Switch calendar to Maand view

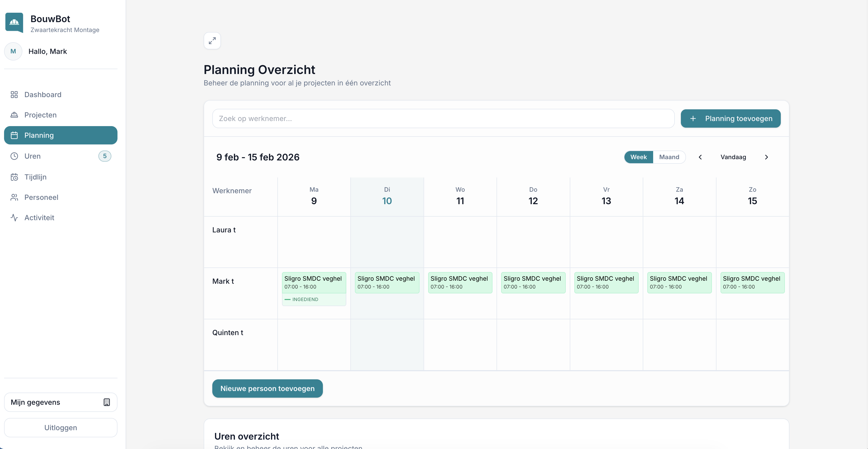pos(669,157)
